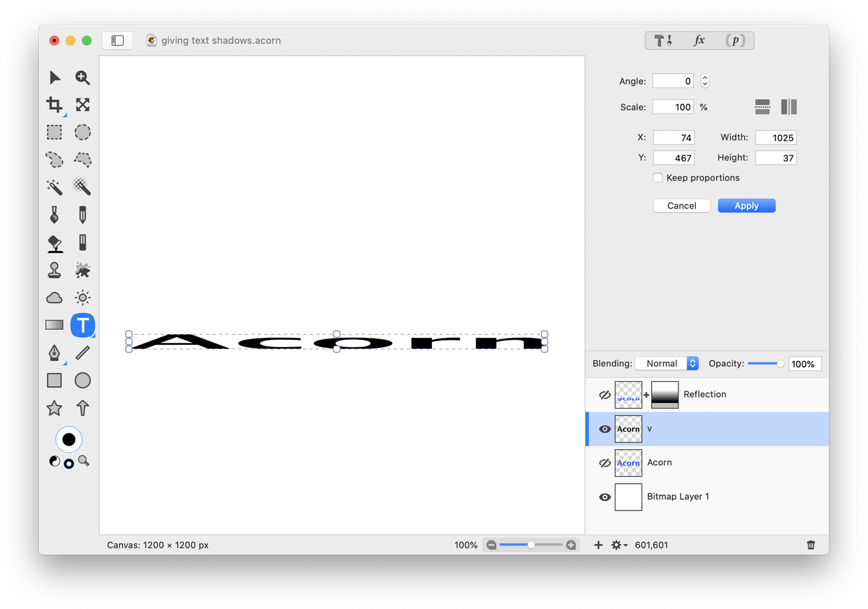Reset colors to default black and white
Viewport: 868px width, 609px height.
55,461
